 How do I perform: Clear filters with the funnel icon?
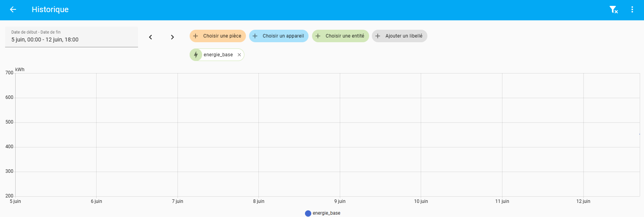coord(614,9)
